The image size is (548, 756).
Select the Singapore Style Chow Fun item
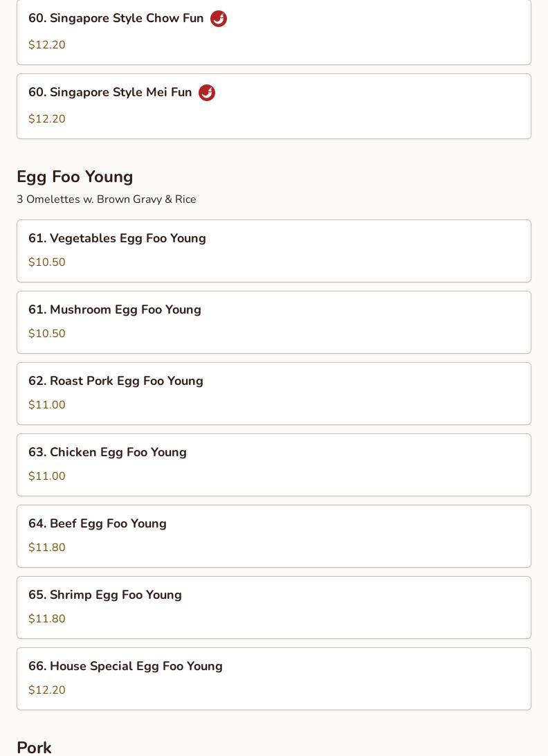coord(116,19)
